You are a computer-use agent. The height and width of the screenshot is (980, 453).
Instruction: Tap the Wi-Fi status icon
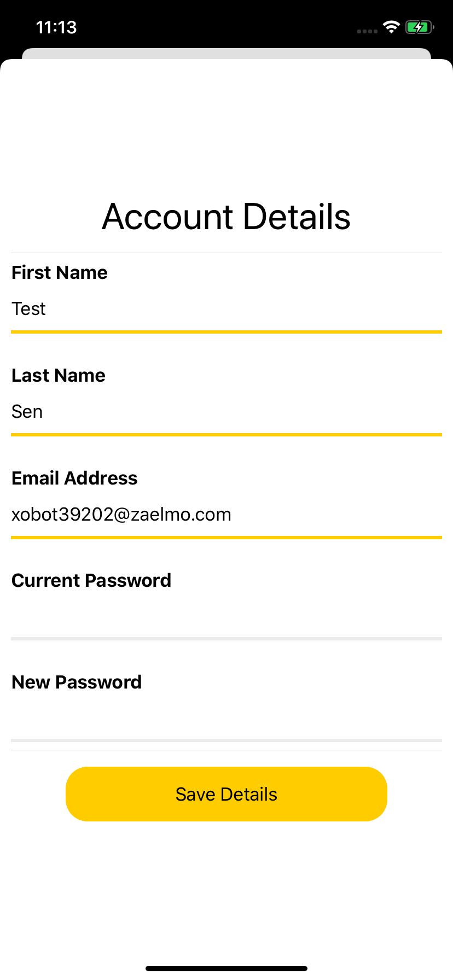coord(391,27)
